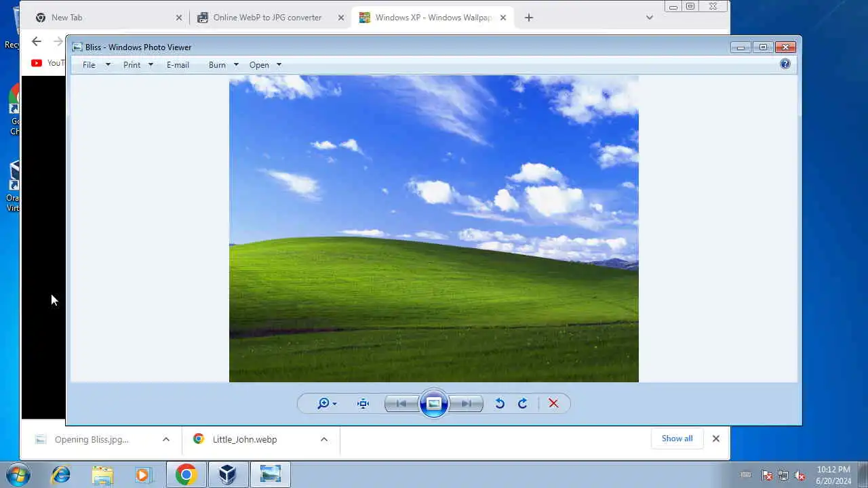Expand options for Bliss.jpg download
The width and height of the screenshot is (868, 488).
coord(165,439)
